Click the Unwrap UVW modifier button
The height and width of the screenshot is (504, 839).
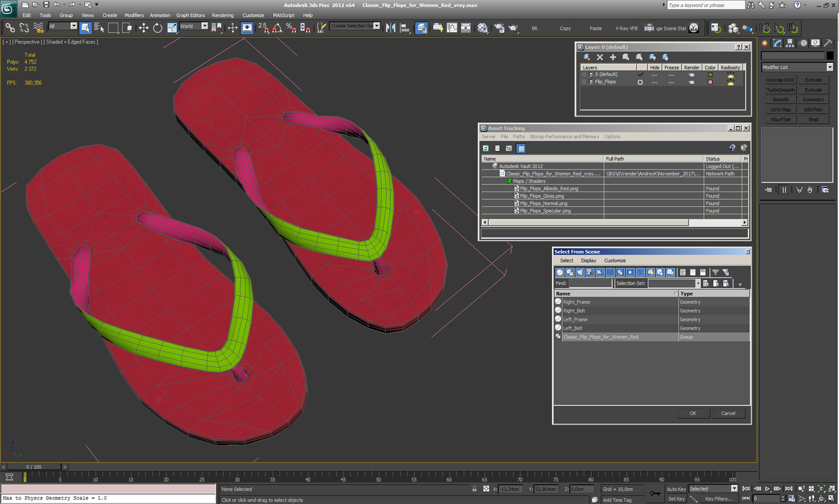click(781, 80)
